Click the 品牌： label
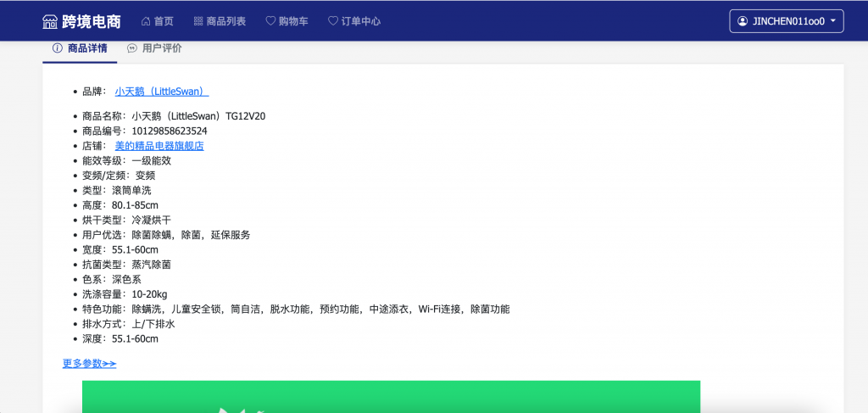The image size is (868, 413). coord(95,92)
